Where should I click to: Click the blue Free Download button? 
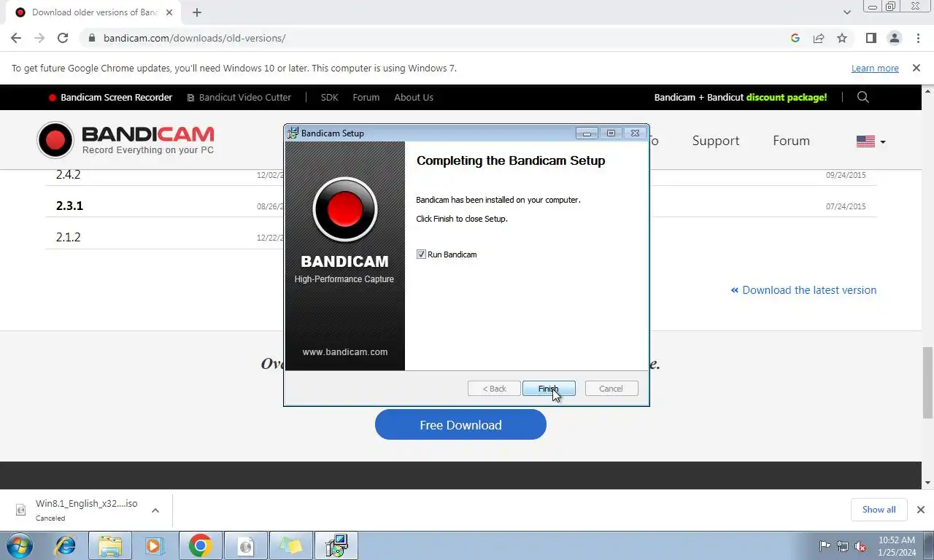pos(460,425)
